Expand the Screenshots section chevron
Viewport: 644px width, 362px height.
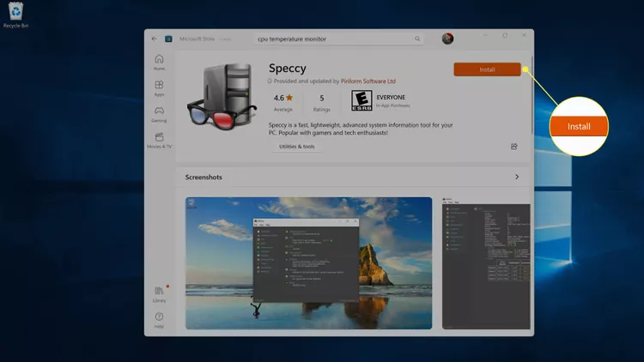(x=517, y=177)
